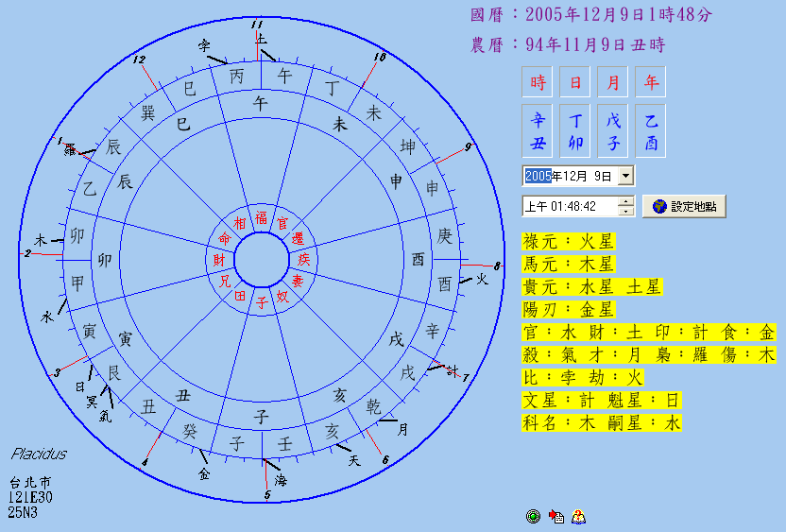
Task: Click the red 妻 house label in center ring
Action: [298, 281]
